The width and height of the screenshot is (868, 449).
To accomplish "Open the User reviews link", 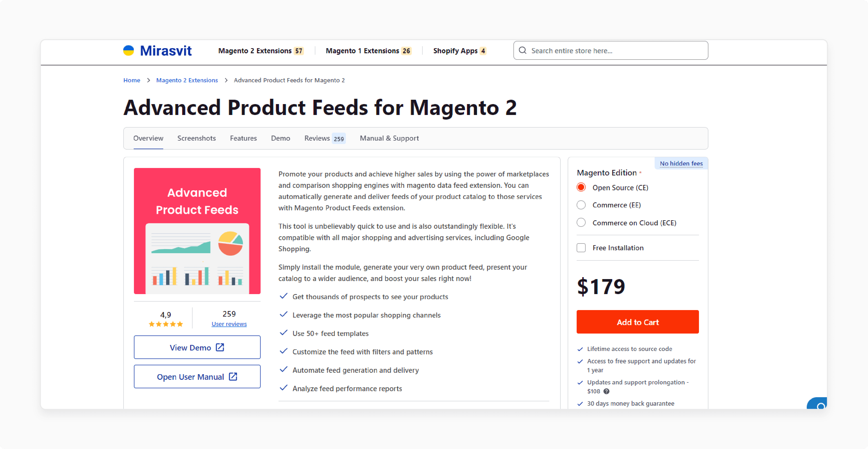I will click(229, 324).
